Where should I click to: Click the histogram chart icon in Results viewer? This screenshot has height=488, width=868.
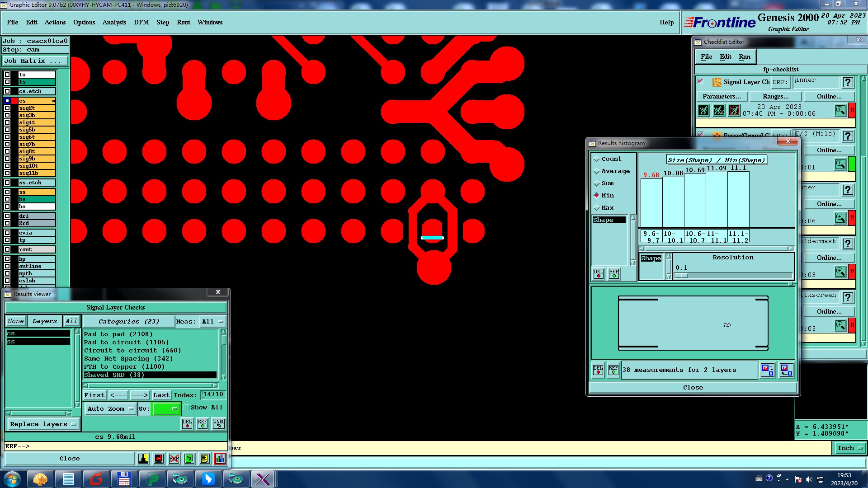[x=220, y=459]
